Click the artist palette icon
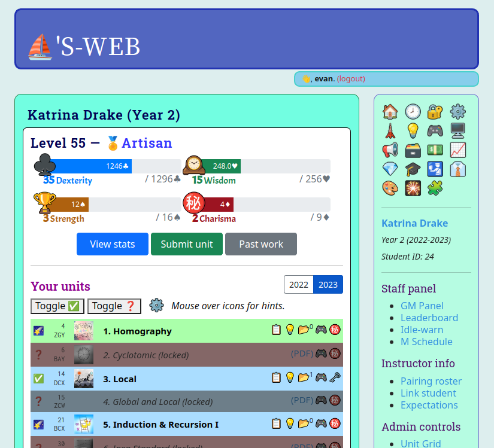The width and height of the screenshot is (494, 448). pyautogui.click(x=390, y=188)
